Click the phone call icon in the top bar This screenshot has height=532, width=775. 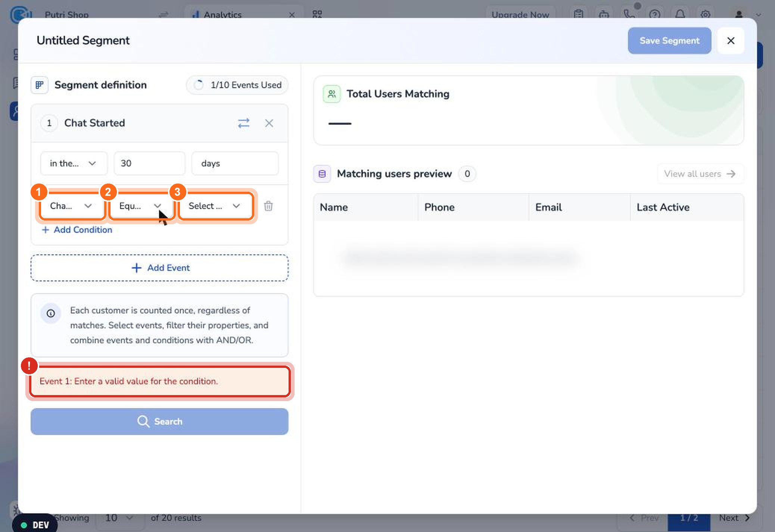[629, 14]
